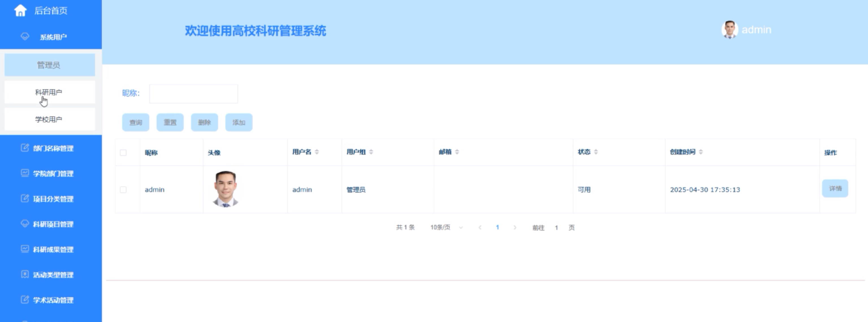Image resolution: width=868 pixels, height=322 pixels.
Task: Sort table by 创建时间 column
Action: coord(701,152)
